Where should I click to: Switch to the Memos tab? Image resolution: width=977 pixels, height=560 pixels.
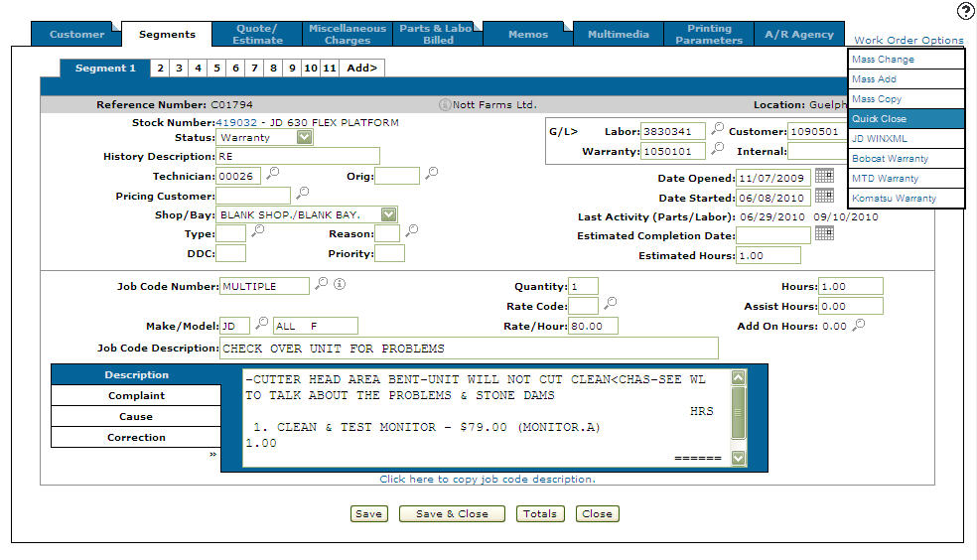pos(527,34)
